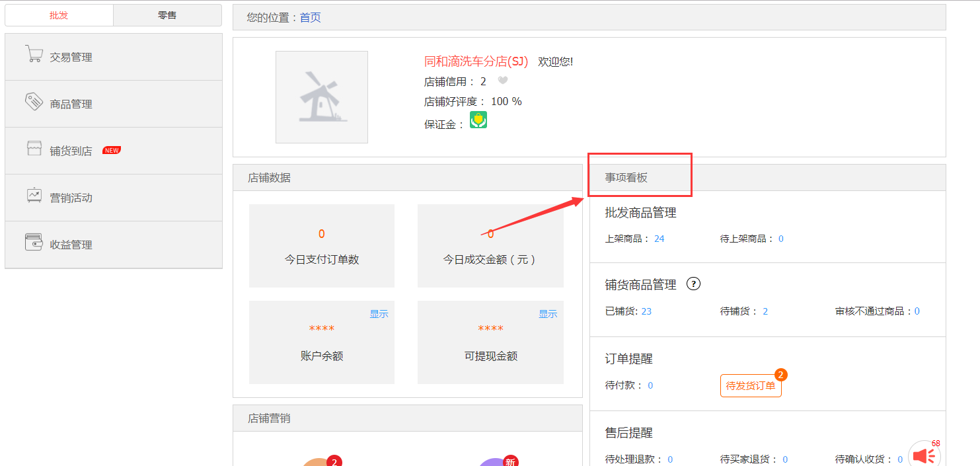Click the windmill store logo image
The height and width of the screenshot is (466, 980).
pyautogui.click(x=321, y=97)
